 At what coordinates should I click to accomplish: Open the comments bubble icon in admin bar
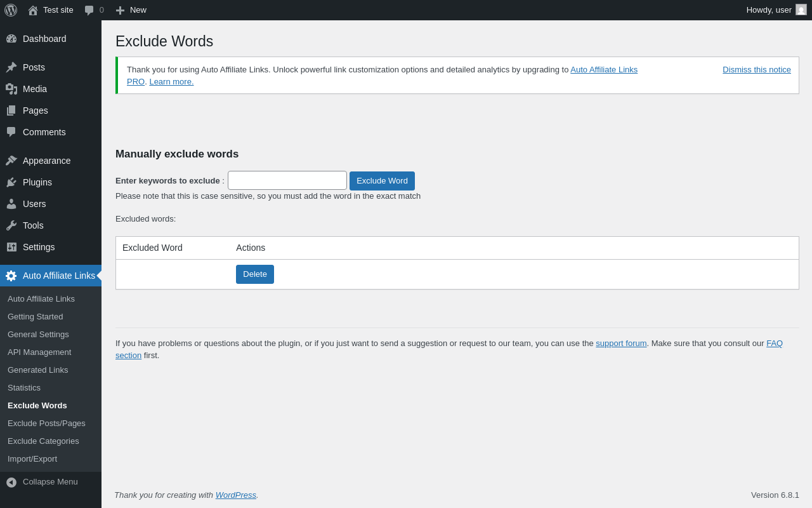[89, 10]
